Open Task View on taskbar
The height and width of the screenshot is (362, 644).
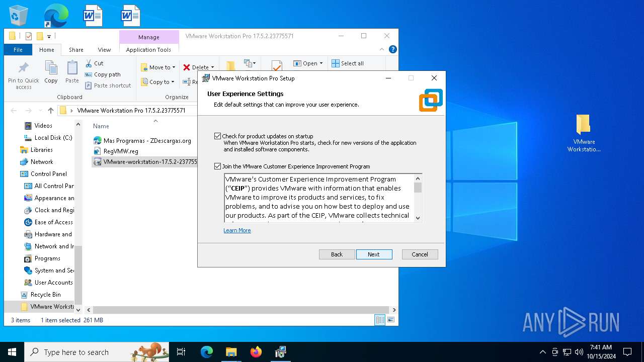click(181, 352)
